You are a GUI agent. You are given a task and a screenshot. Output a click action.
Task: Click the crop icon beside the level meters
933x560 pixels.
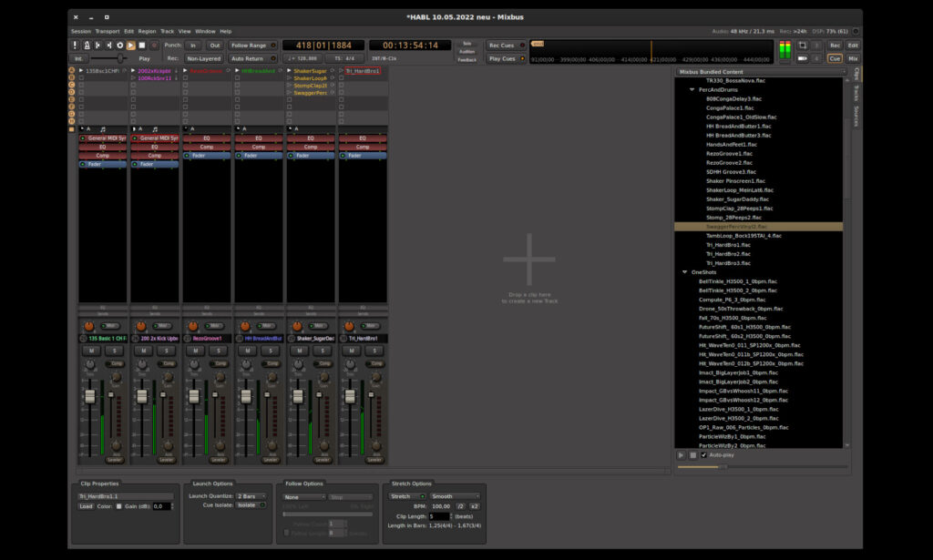point(803,46)
